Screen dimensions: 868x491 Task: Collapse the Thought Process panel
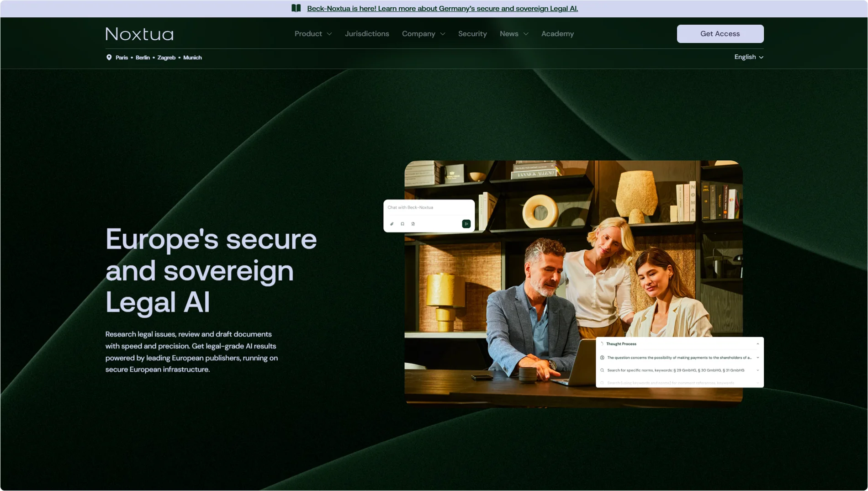click(x=758, y=344)
